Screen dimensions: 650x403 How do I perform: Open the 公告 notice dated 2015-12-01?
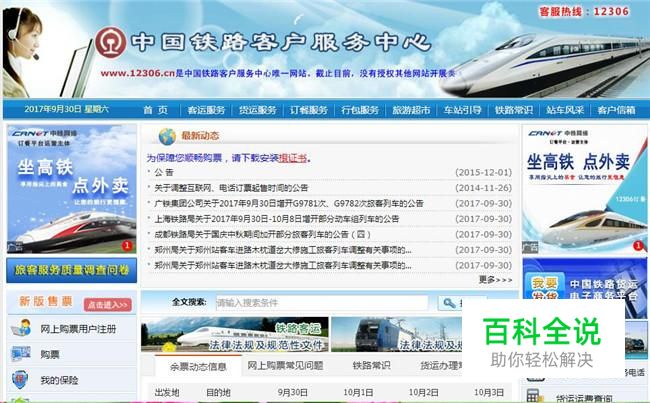coord(163,172)
